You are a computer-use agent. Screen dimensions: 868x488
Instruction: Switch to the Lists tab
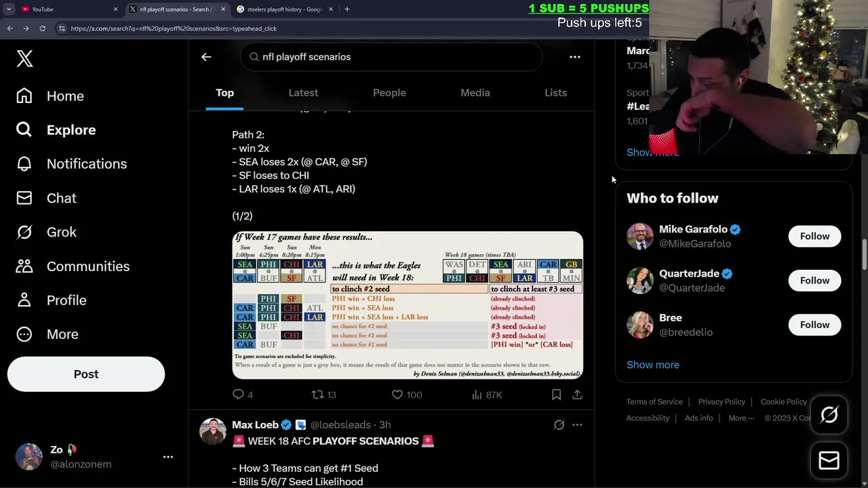coord(555,93)
